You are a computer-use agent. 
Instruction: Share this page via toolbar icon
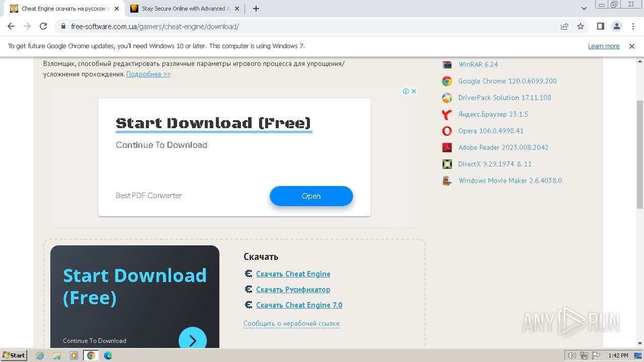click(565, 26)
